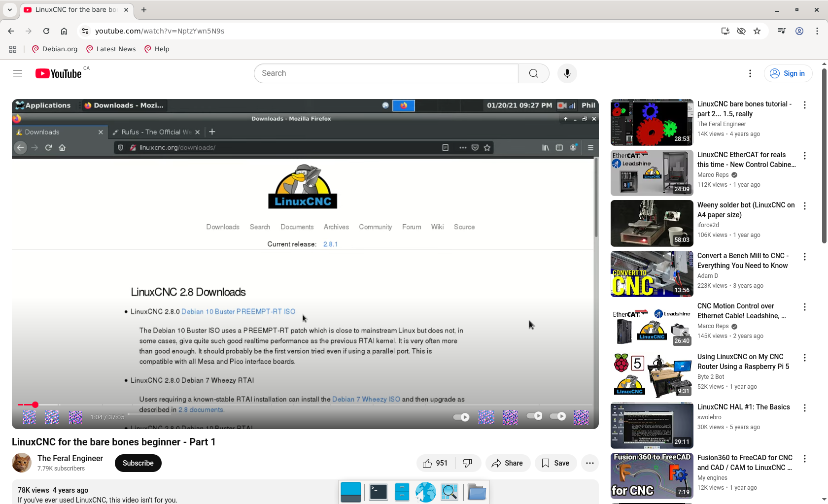
Task: Open the browser media controls icon
Action: point(782,31)
